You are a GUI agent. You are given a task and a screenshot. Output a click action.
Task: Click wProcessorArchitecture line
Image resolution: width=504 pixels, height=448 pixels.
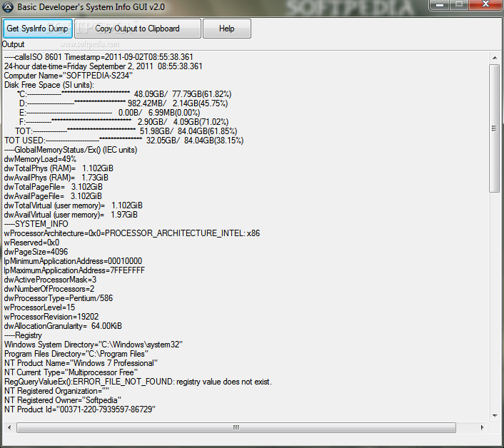coord(132,233)
